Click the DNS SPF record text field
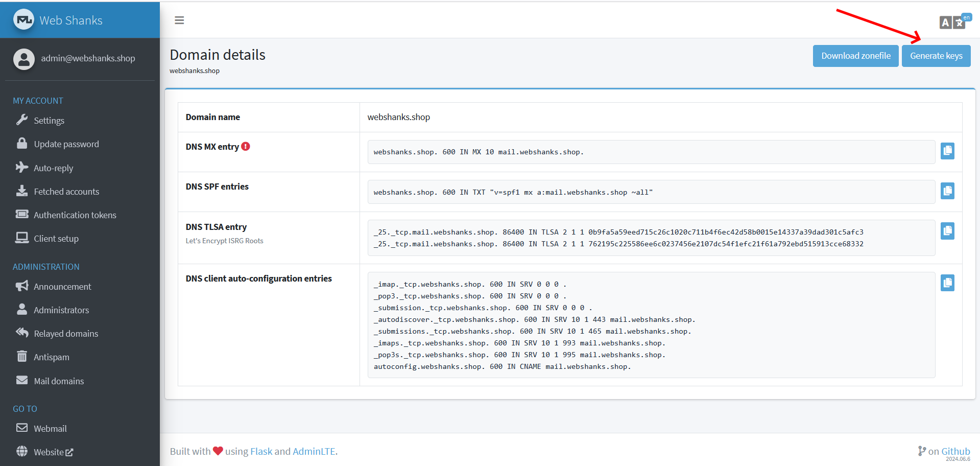This screenshot has height=466, width=980. [651, 192]
